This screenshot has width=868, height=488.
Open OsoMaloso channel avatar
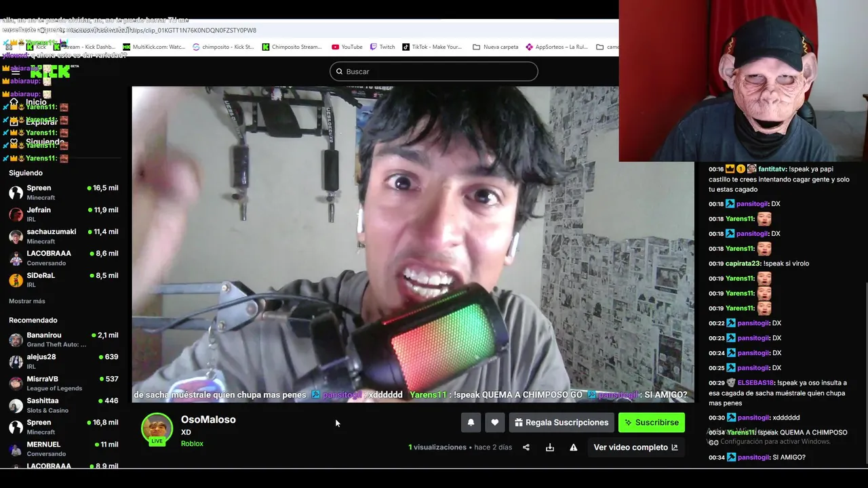click(157, 428)
